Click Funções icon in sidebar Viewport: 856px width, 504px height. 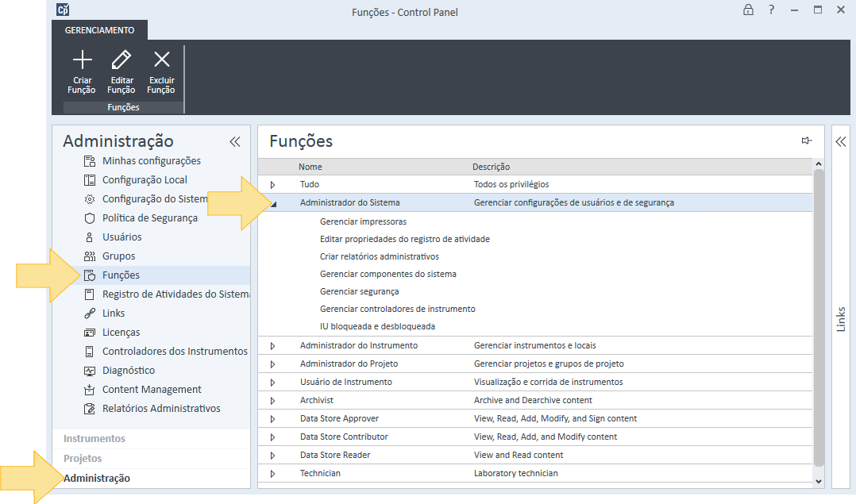click(90, 275)
